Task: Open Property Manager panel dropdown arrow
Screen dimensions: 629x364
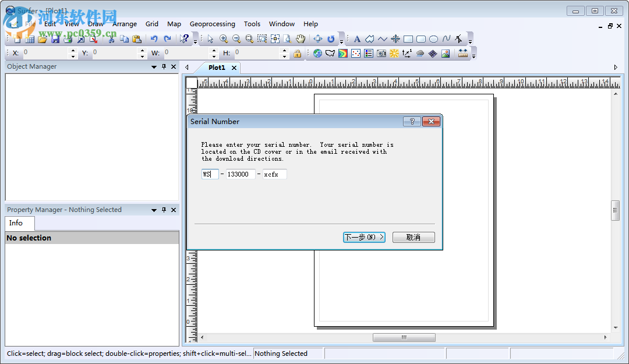Action: tap(154, 210)
